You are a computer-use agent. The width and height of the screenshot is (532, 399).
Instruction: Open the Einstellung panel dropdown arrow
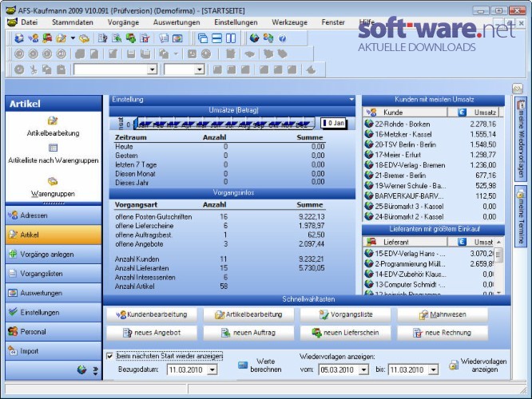(351, 99)
